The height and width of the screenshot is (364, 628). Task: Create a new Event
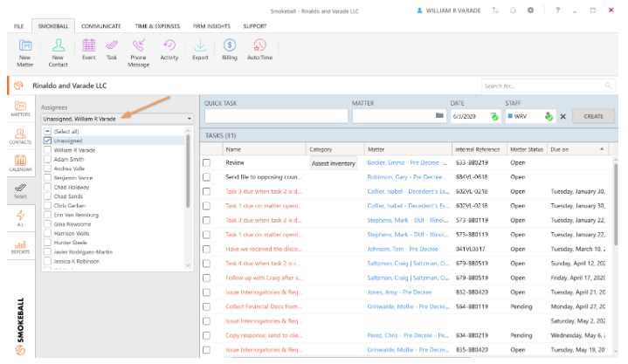coord(89,50)
